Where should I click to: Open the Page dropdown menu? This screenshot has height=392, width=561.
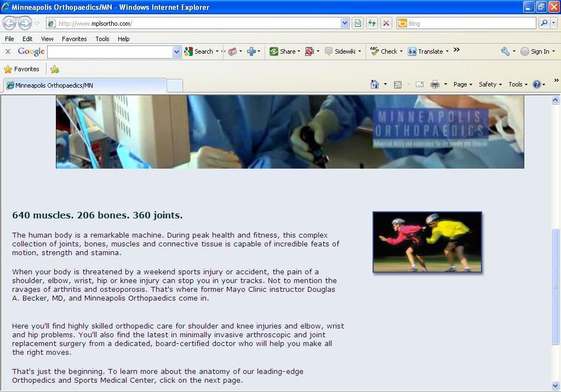pos(462,84)
